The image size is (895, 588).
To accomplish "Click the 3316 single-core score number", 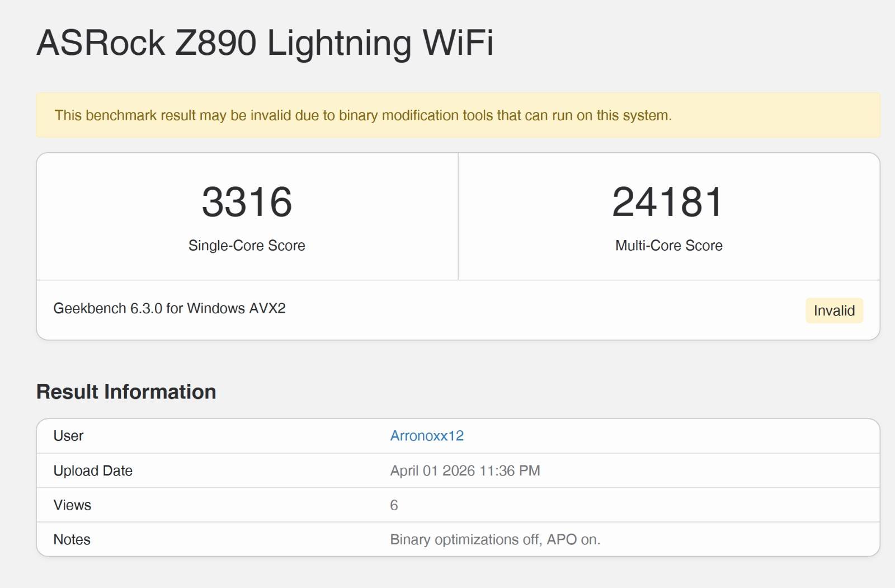I will [247, 202].
